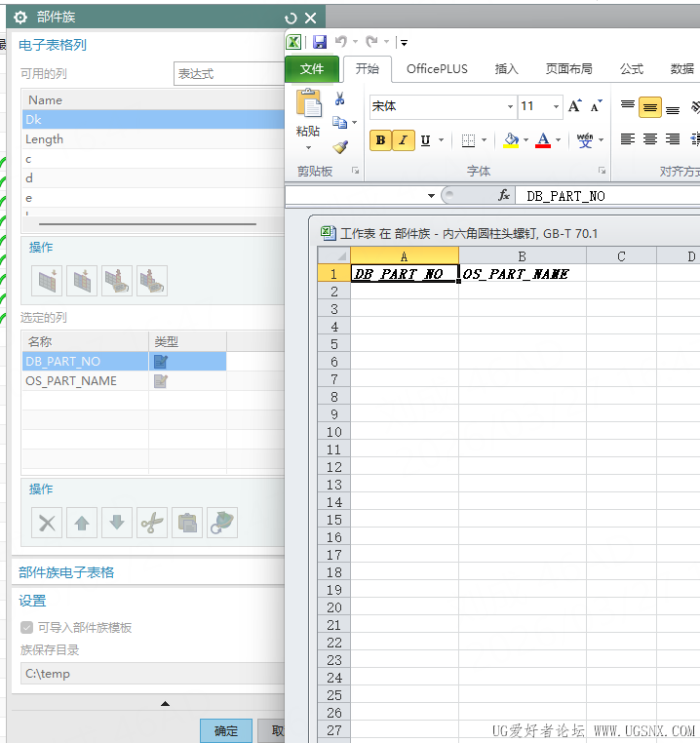This screenshot has height=743, width=700.
Task: Switch to the 公式 ribbon tab
Action: pos(632,69)
